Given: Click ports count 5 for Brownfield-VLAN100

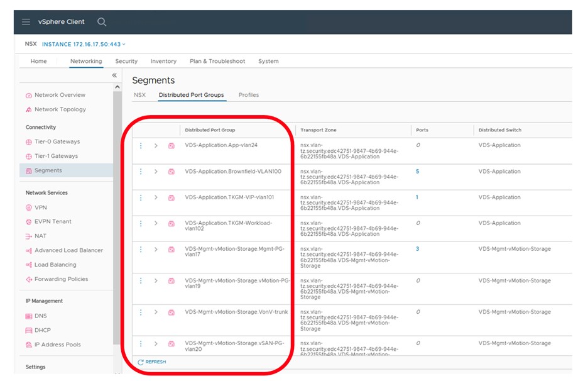Looking at the screenshot, I should (417, 172).
